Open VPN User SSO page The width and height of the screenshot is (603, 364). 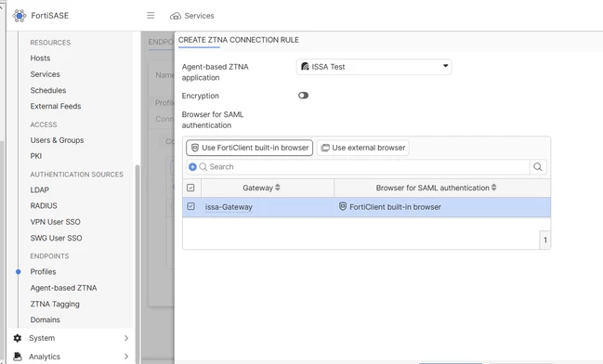pos(56,222)
